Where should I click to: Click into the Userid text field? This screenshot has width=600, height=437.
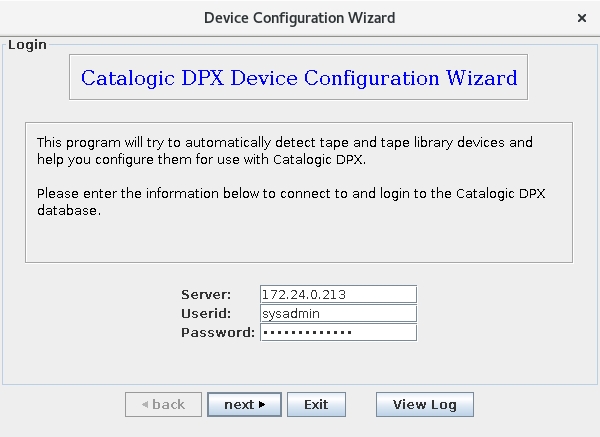pyautogui.click(x=337, y=313)
